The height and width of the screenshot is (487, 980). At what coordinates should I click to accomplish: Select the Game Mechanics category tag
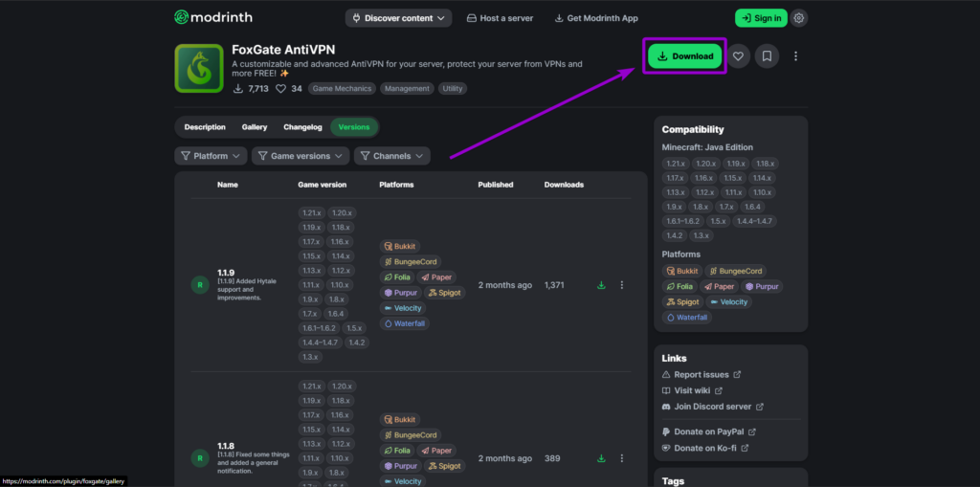pos(342,89)
